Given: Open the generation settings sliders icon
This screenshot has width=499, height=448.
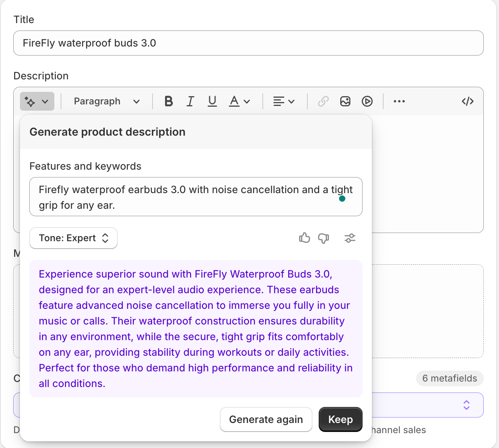Looking at the screenshot, I should (x=350, y=238).
